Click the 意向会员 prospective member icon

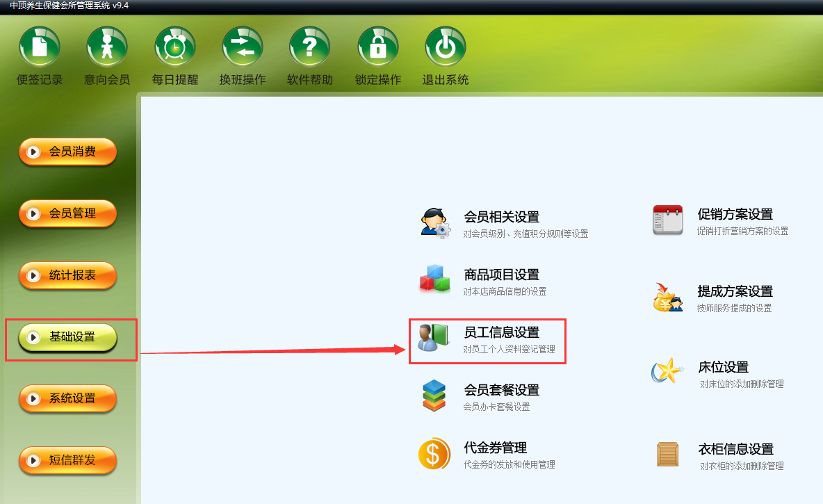(107, 47)
